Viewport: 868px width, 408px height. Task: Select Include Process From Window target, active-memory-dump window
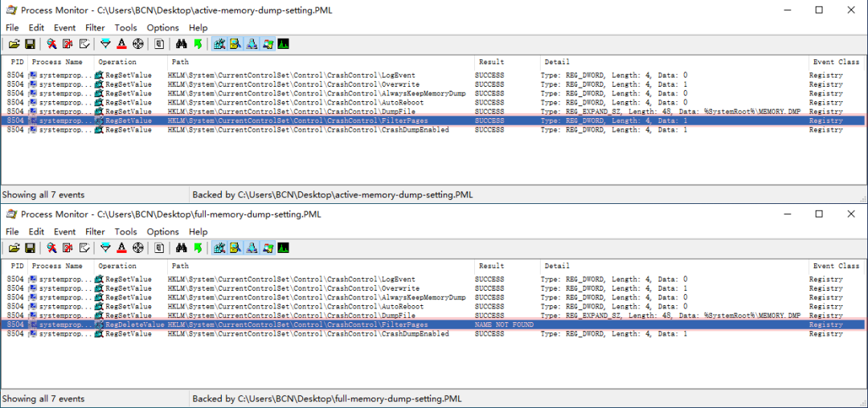pyautogui.click(x=138, y=44)
